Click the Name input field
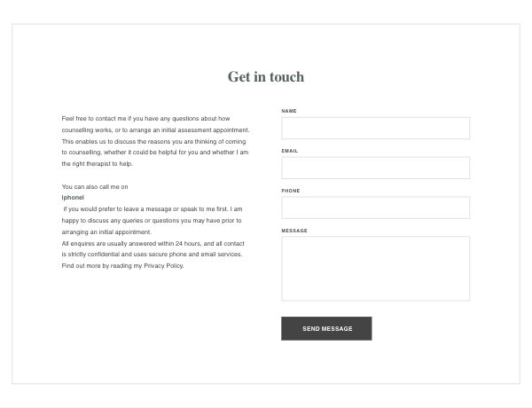532x408 pixels. point(375,128)
